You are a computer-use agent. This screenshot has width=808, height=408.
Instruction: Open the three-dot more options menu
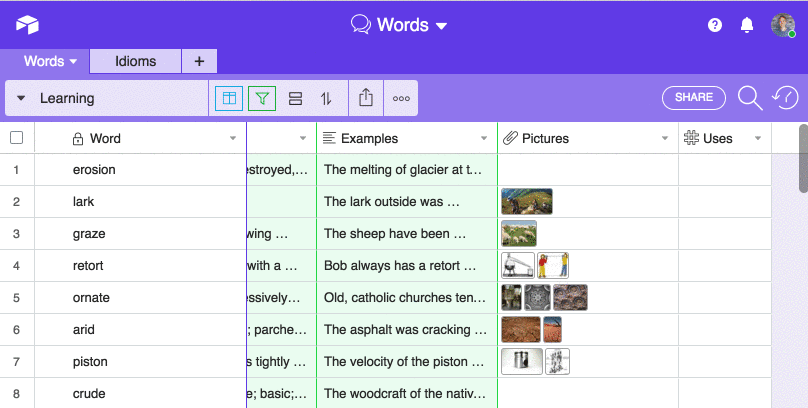401,98
